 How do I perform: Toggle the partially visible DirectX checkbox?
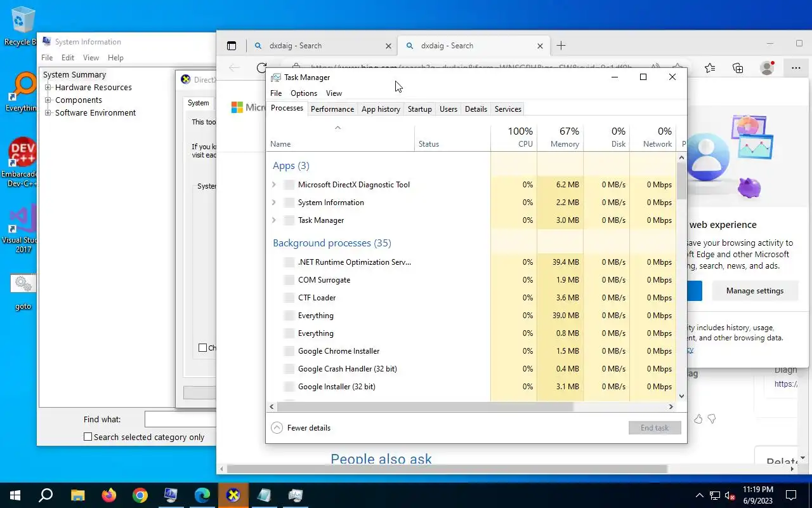(x=202, y=347)
